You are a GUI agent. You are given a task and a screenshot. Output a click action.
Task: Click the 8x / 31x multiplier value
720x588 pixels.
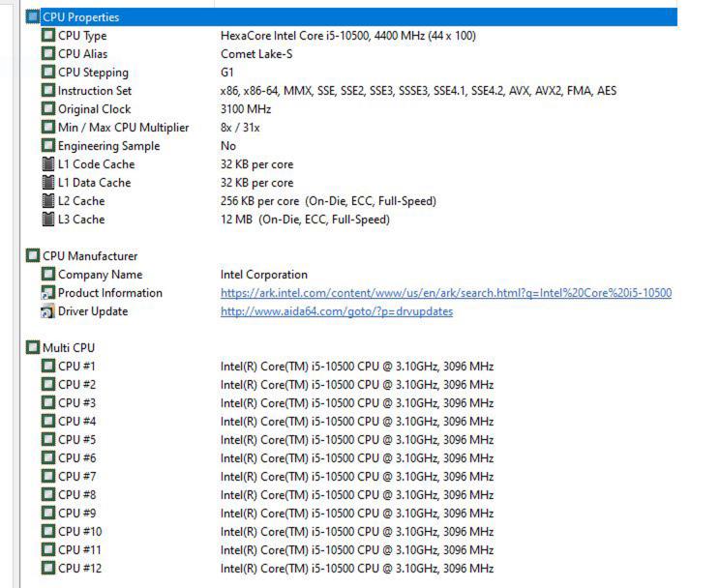(x=240, y=128)
